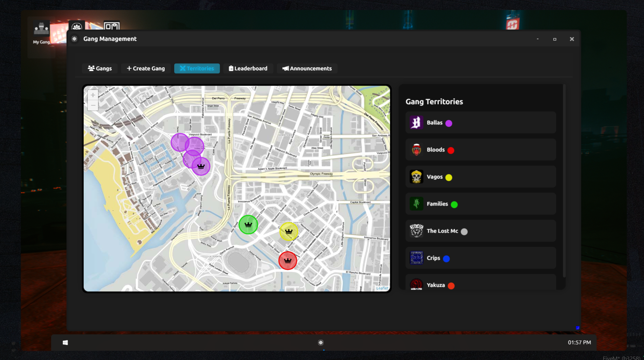Select the purple crown territory marker
The width and height of the screenshot is (644, 360).
coord(201,166)
